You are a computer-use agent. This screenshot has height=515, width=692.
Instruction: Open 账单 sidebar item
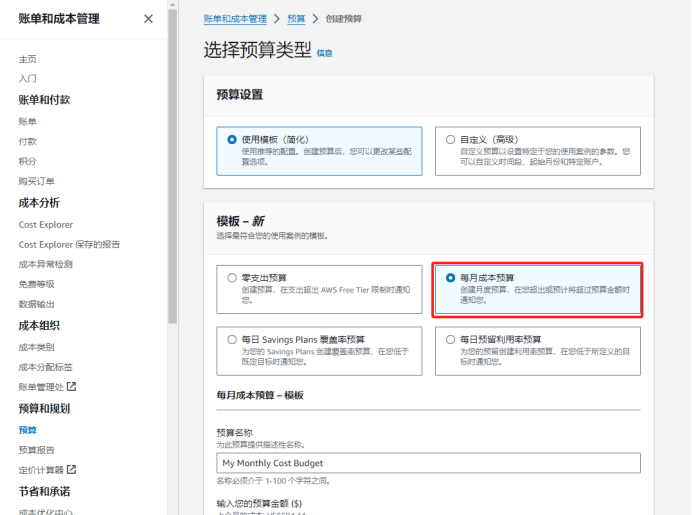click(27, 121)
